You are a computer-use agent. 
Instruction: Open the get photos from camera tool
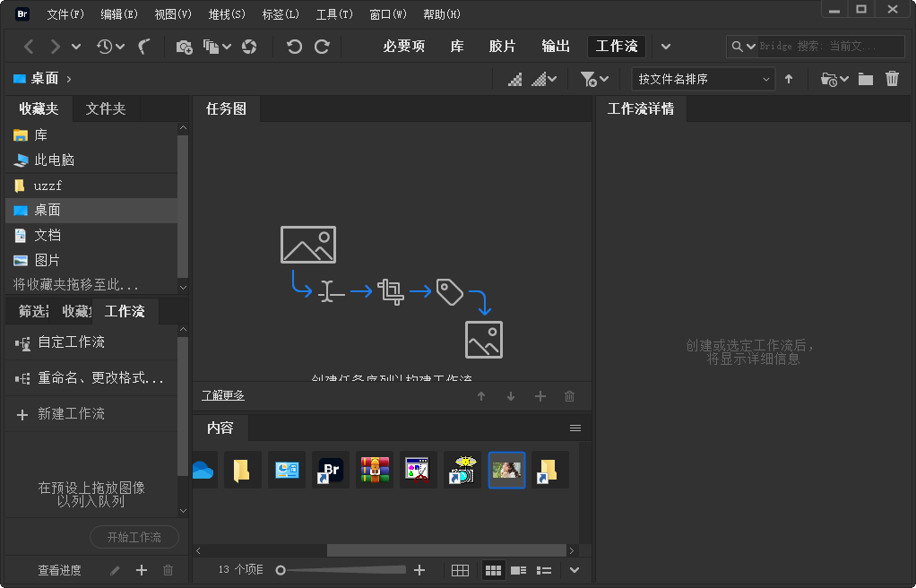point(184,46)
